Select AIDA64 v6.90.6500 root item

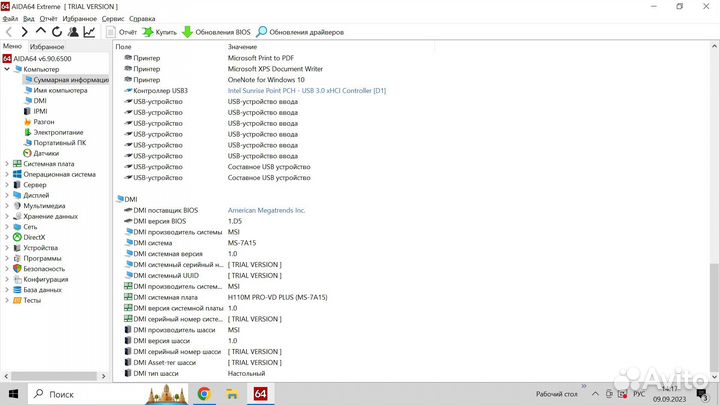(37, 59)
